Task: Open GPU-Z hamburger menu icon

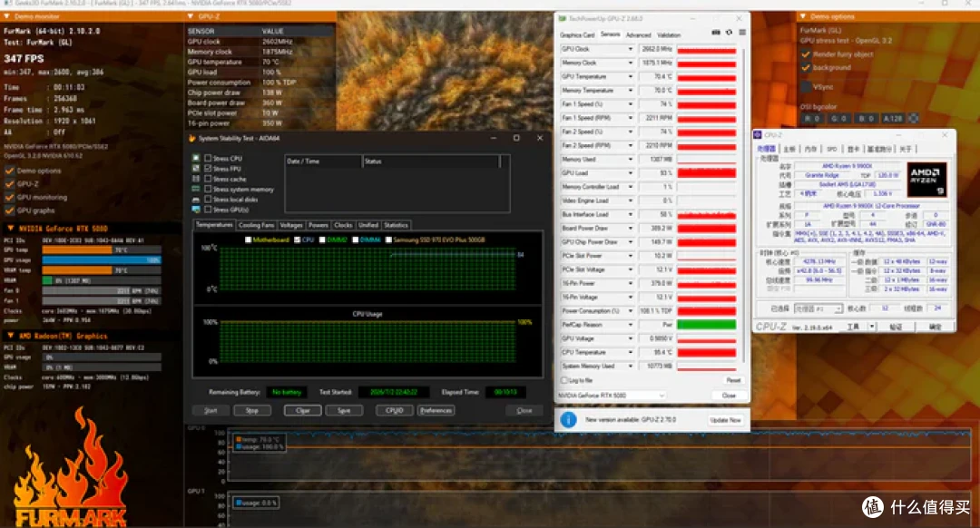Action: tap(742, 33)
